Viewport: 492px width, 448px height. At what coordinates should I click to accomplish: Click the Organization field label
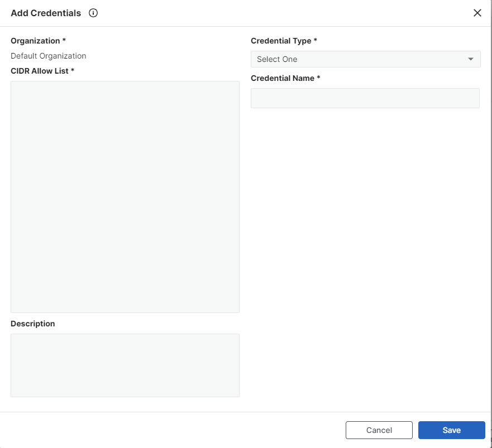click(x=35, y=41)
